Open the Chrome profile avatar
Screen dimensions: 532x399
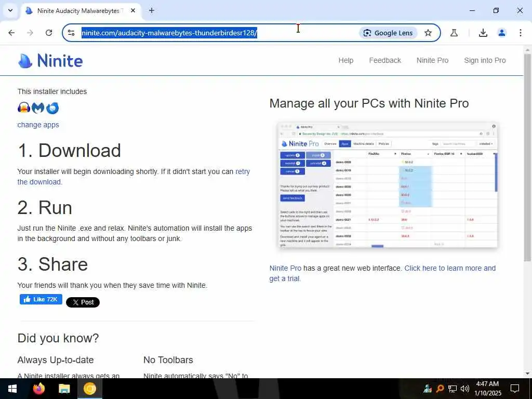point(502,33)
